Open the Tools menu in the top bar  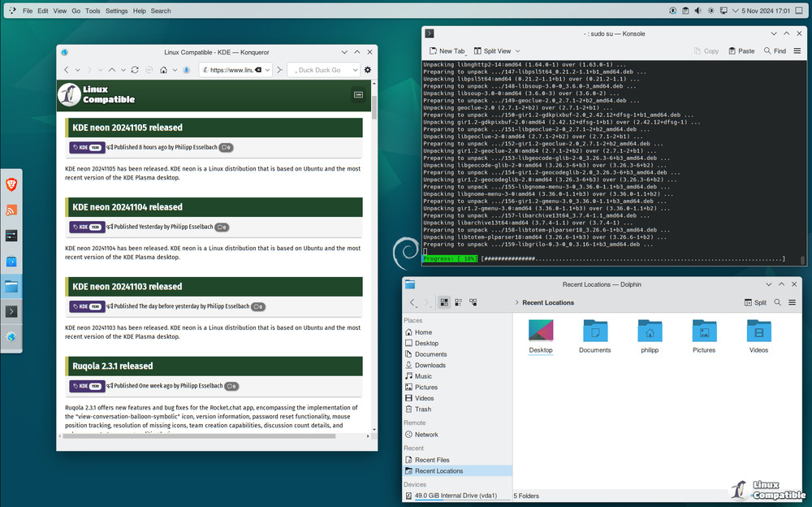(93, 11)
